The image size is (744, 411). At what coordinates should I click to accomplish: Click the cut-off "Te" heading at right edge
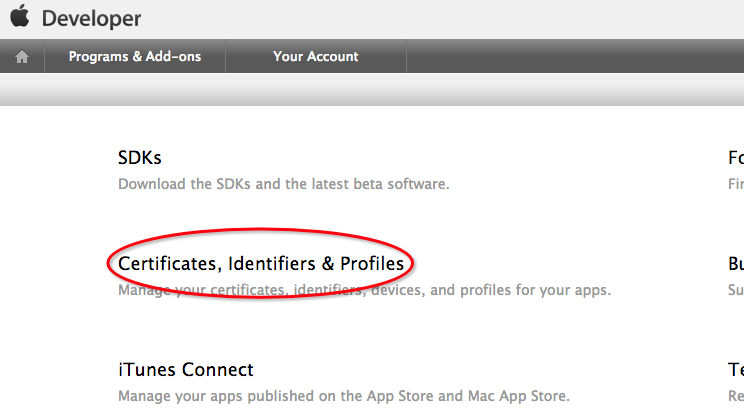click(736, 370)
